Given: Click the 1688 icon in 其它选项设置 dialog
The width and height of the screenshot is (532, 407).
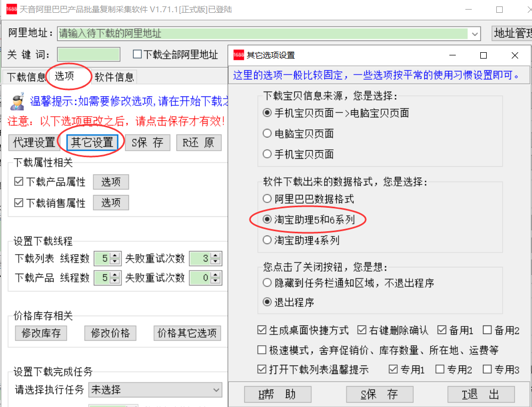Looking at the screenshot, I should 238,55.
